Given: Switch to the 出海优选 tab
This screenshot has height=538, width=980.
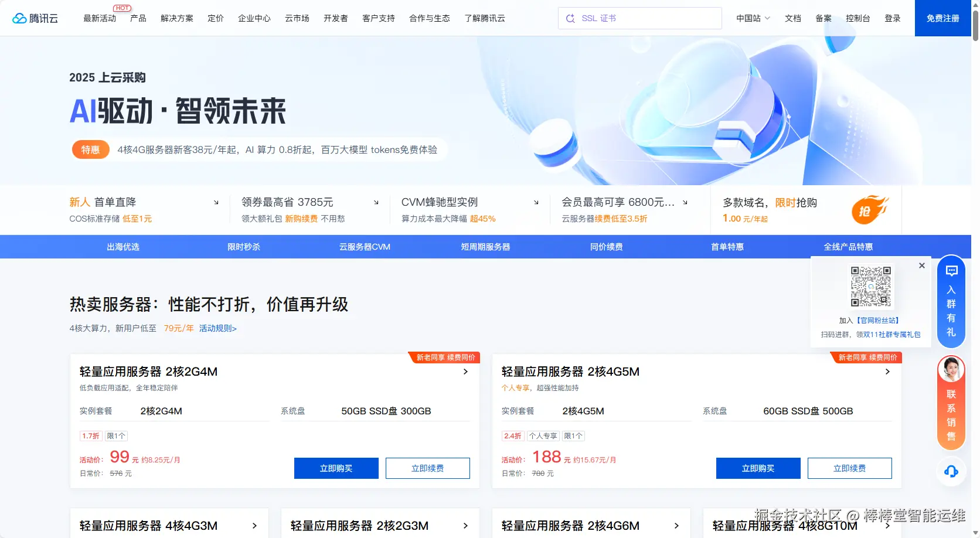Looking at the screenshot, I should 123,247.
